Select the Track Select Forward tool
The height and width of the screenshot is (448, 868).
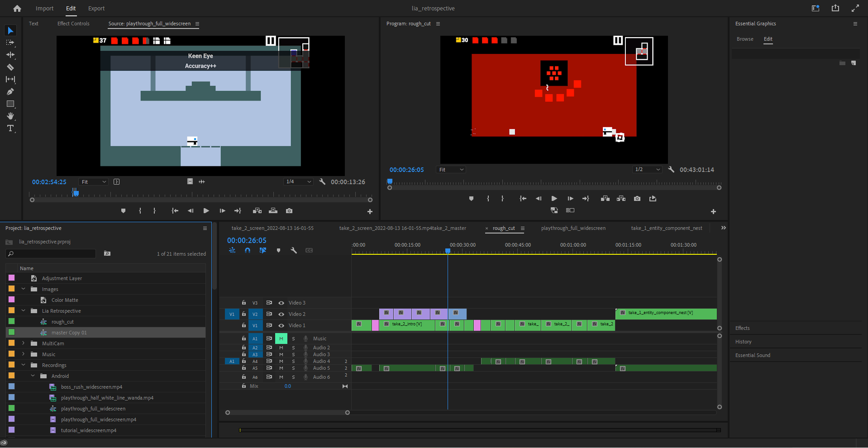(x=10, y=43)
